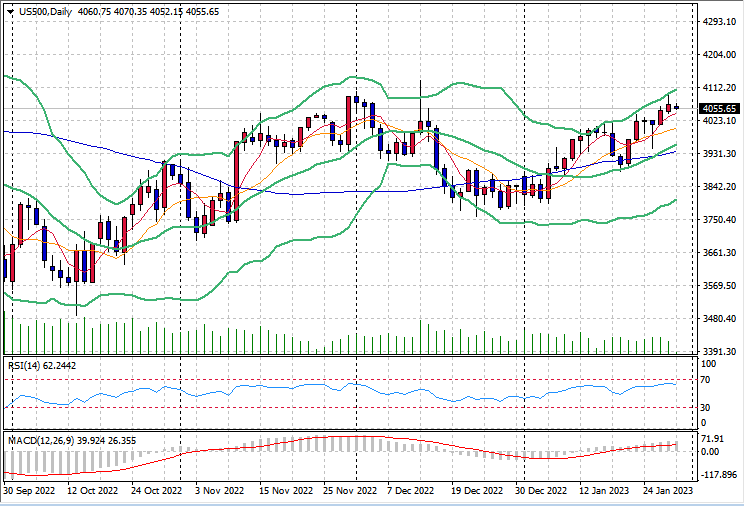Screen dimensions: 744x506
Task: Select the 3 Nov 2022 date label
Action: [x=219, y=492]
